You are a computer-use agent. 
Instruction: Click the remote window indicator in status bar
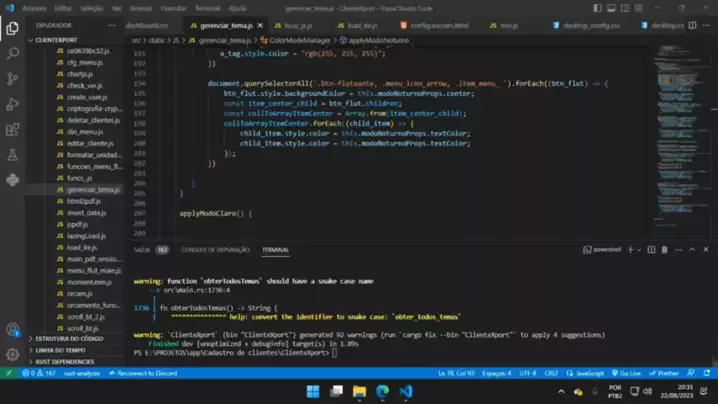[x=9, y=373]
